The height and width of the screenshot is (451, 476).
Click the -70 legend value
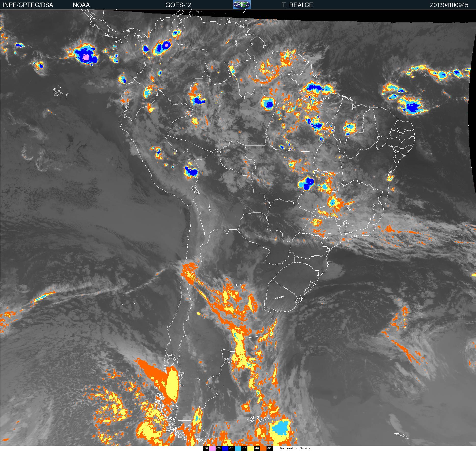218,448
